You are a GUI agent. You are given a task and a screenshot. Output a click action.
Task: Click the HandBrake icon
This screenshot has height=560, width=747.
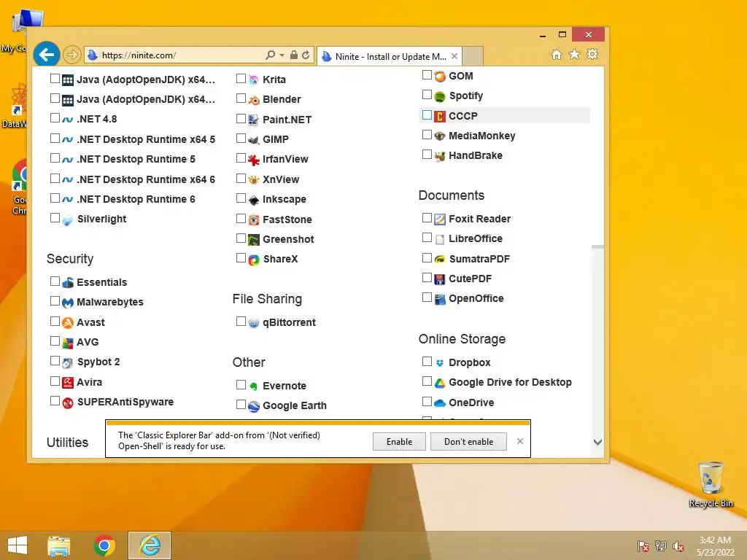[x=440, y=156]
